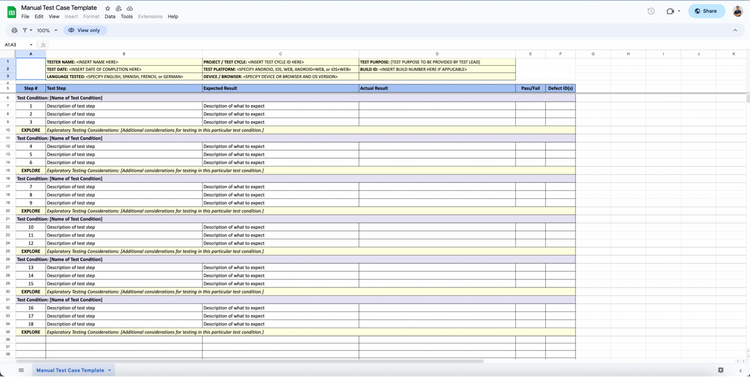Click the TEST PLATFORM cell
Screen dimensions: 750x377
click(280, 69)
